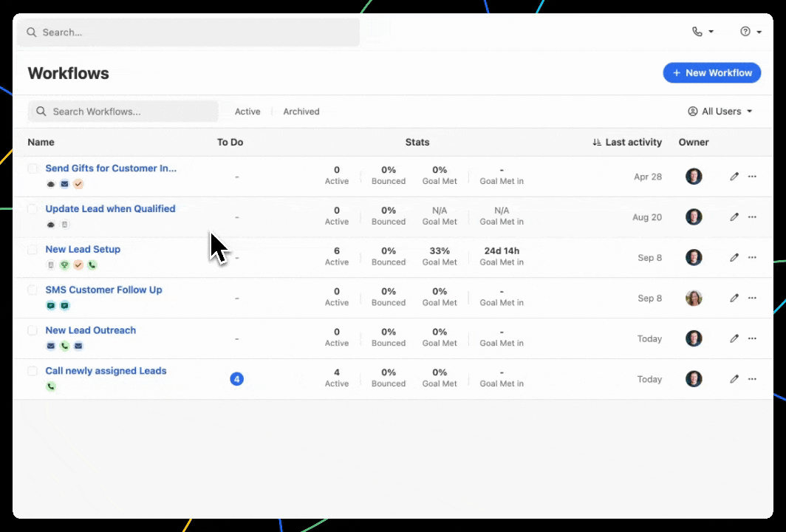Screen dimensions: 786x532
Task: Edit Update Lead when Qualified via pencil icon
Action: click(734, 217)
